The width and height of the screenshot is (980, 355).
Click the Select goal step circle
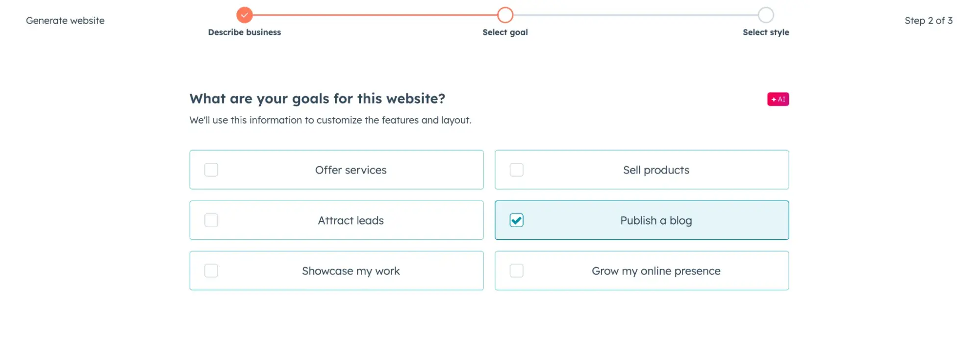tap(504, 15)
